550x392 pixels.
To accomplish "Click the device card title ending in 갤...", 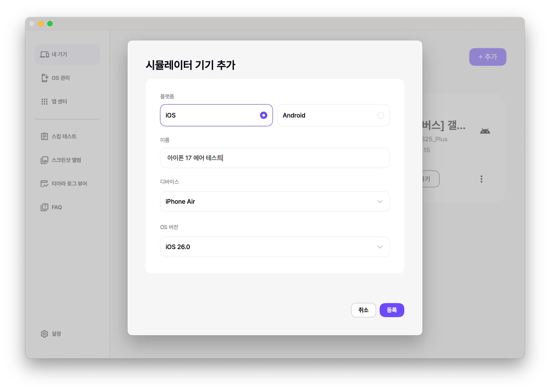I will point(444,125).
